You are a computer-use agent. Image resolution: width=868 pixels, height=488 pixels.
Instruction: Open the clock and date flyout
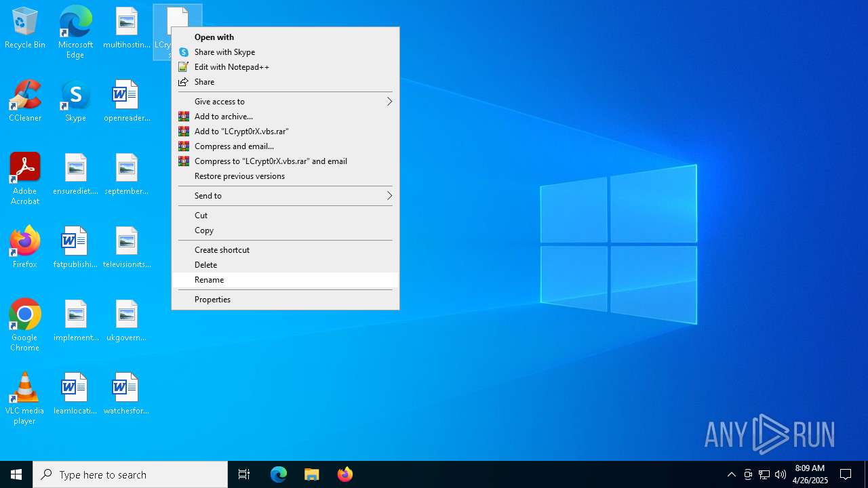click(810, 474)
